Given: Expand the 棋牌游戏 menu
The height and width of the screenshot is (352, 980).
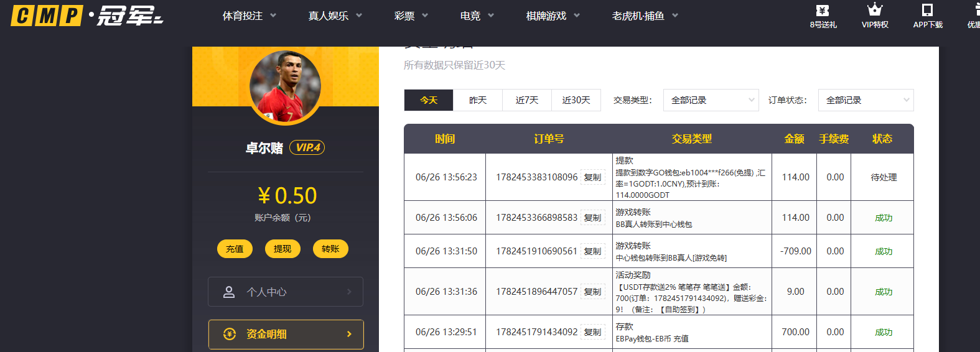Looking at the screenshot, I should tap(553, 16).
